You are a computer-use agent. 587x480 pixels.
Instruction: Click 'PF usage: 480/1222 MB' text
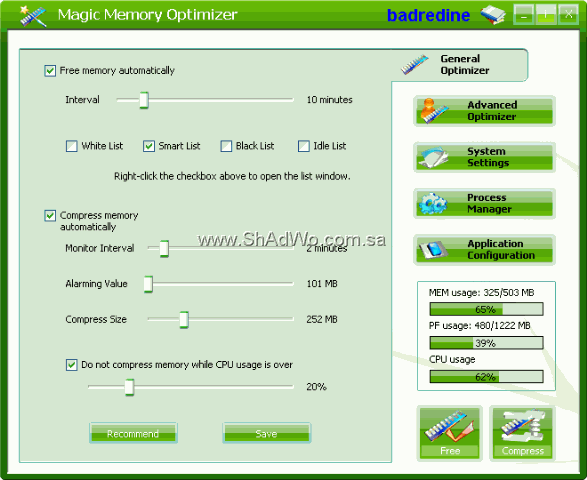480,326
